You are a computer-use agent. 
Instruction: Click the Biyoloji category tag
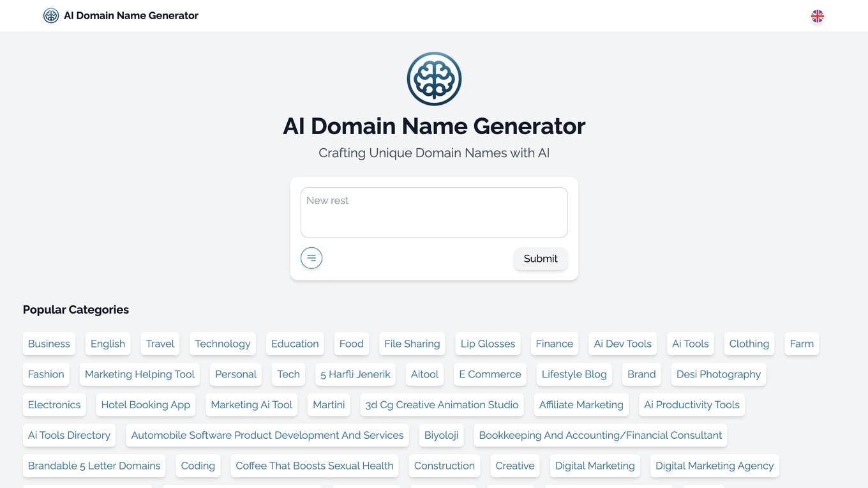click(442, 436)
